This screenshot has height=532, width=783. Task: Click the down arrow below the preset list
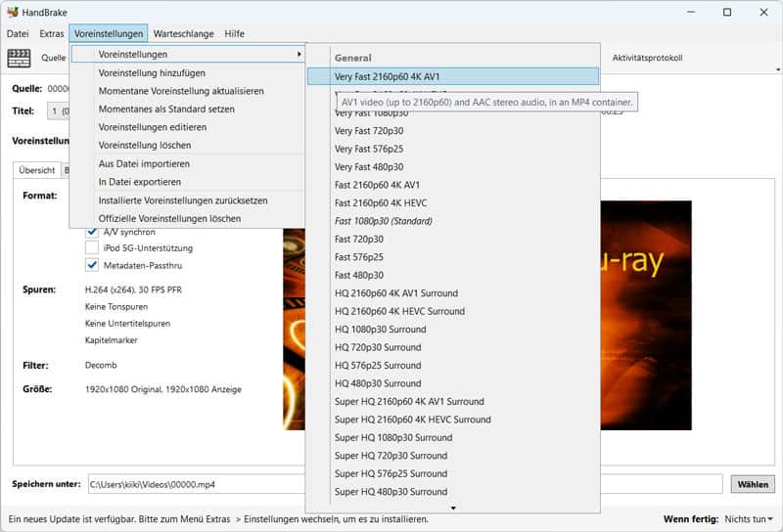tap(453, 509)
